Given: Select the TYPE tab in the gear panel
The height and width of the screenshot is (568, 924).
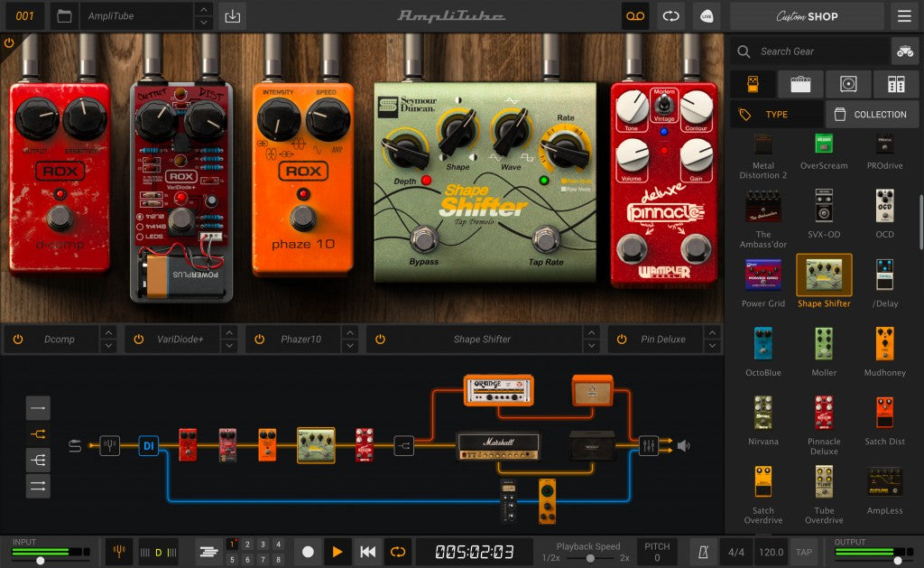Looking at the screenshot, I should pyautogui.click(x=778, y=114).
